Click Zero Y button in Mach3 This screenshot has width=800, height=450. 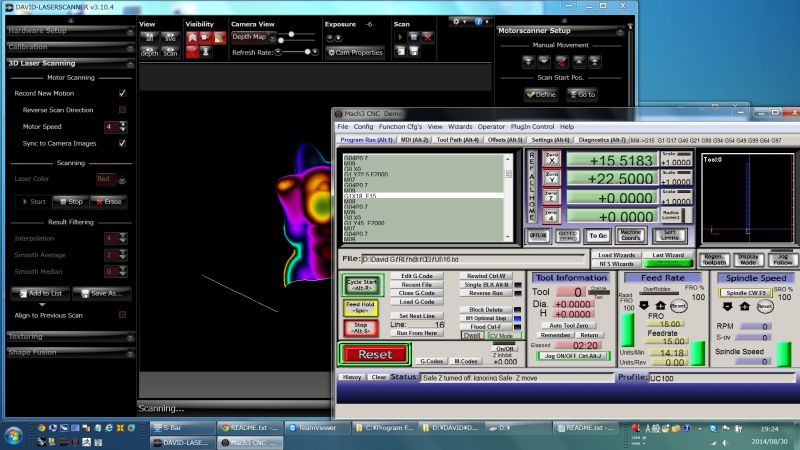point(551,178)
